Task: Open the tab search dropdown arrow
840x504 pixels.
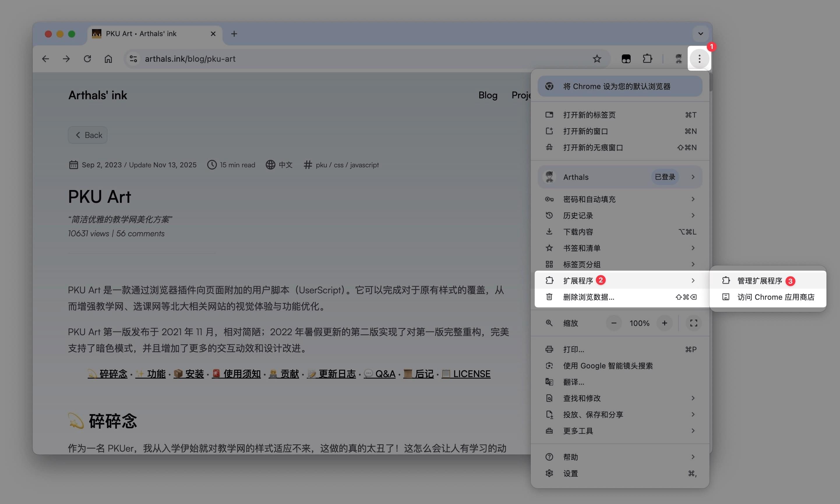Action: [700, 34]
